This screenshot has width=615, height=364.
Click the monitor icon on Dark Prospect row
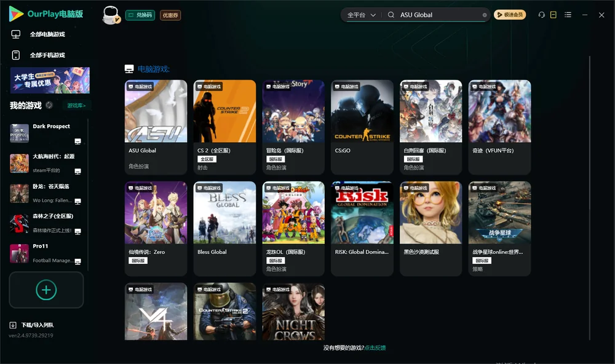(77, 141)
